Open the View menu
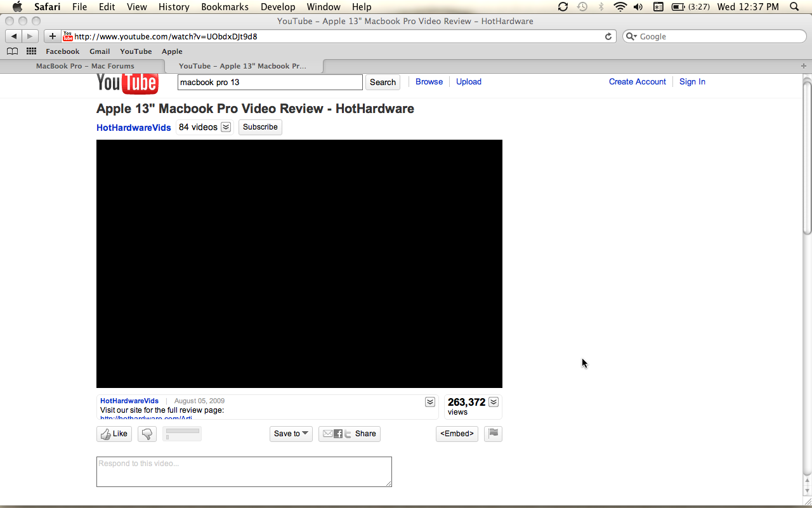Viewport: 812px width, 508px height. click(x=136, y=7)
